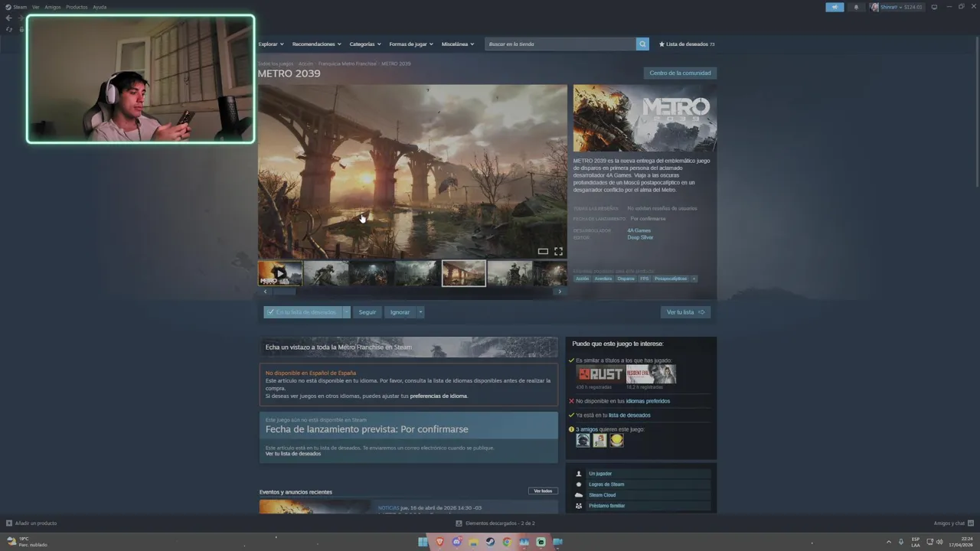Click Ver tu lista button
Screen dimensions: 980x551
685,312
